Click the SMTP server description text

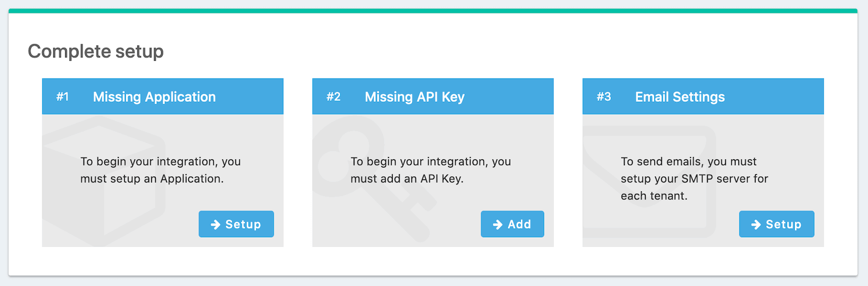pos(694,179)
